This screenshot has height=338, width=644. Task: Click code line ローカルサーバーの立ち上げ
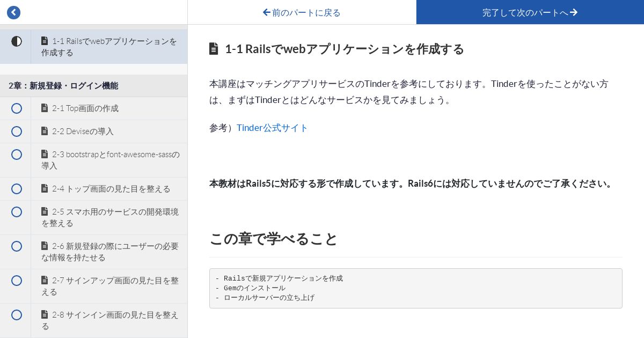click(269, 298)
